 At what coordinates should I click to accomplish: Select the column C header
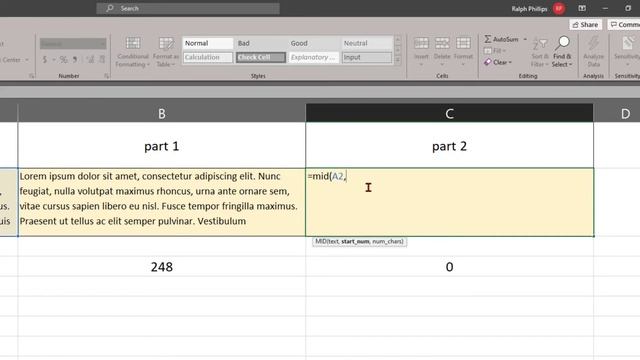[449, 113]
